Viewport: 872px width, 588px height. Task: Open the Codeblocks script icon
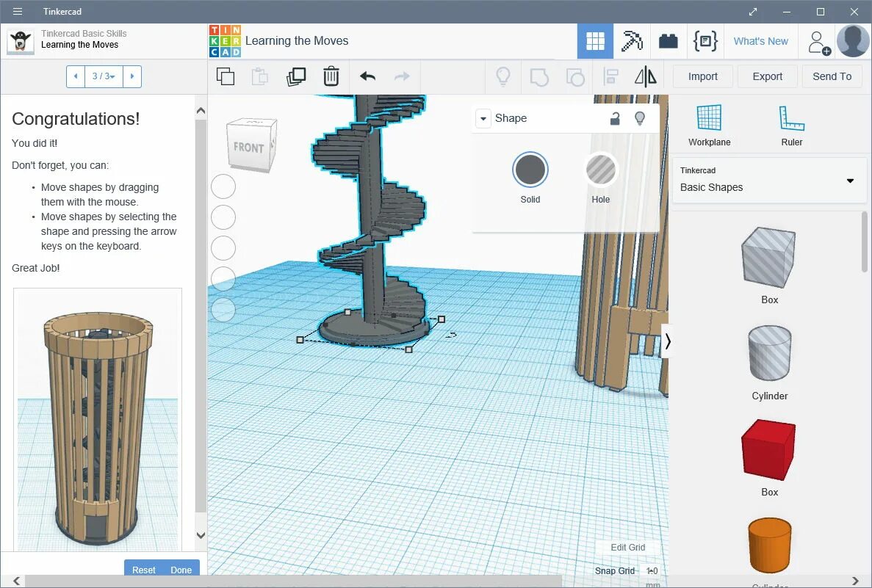point(705,41)
